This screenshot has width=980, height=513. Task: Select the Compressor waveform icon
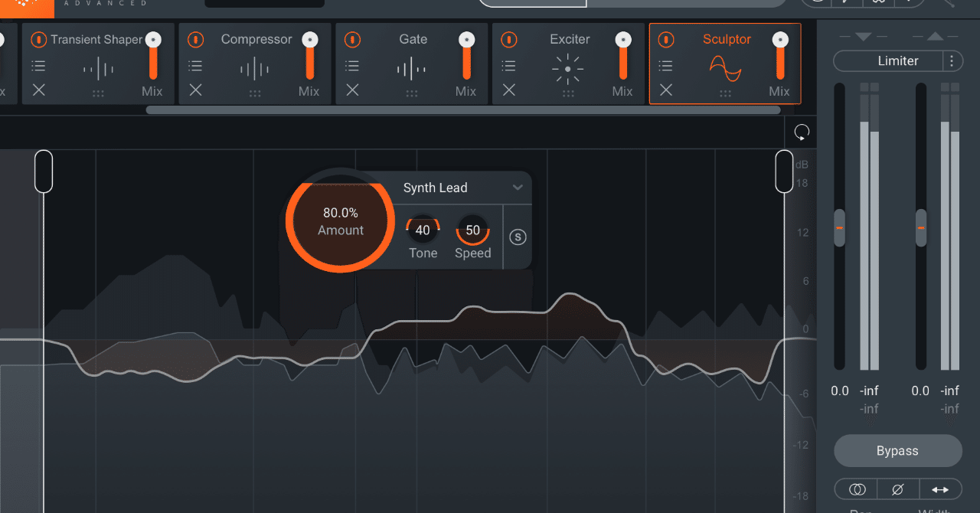[x=255, y=70]
